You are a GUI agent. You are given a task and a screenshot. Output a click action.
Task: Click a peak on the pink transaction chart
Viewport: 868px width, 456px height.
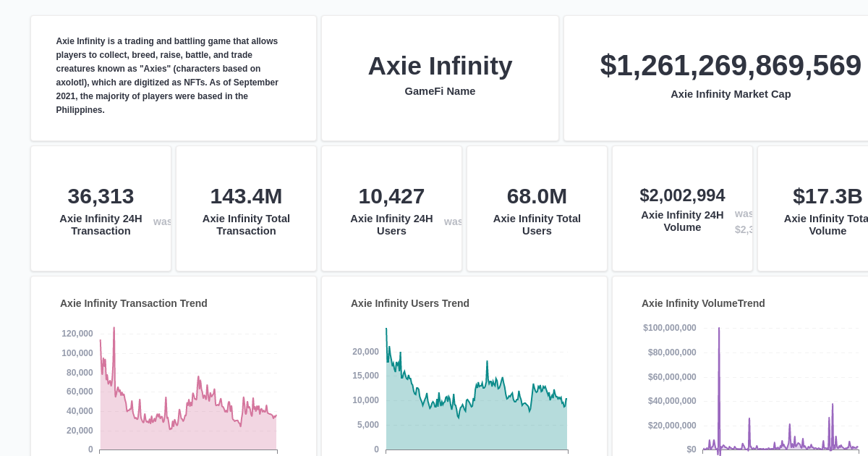click(114, 330)
